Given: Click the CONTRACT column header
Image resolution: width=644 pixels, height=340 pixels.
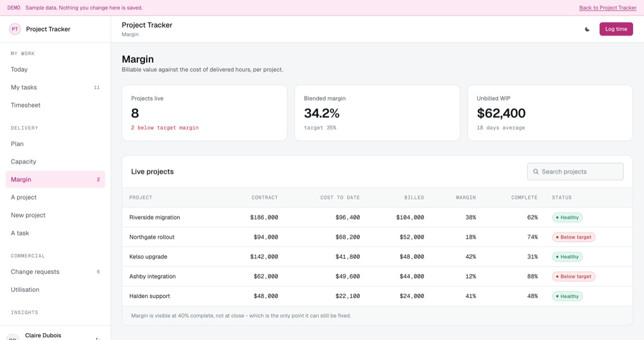Looking at the screenshot, I should [x=264, y=198].
